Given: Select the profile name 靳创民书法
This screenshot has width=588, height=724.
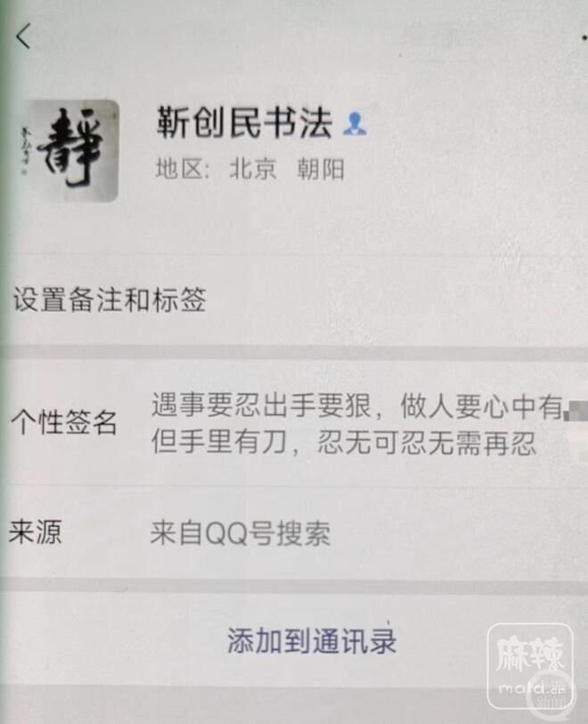Looking at the screenshot, I should [x=244, y=123].
